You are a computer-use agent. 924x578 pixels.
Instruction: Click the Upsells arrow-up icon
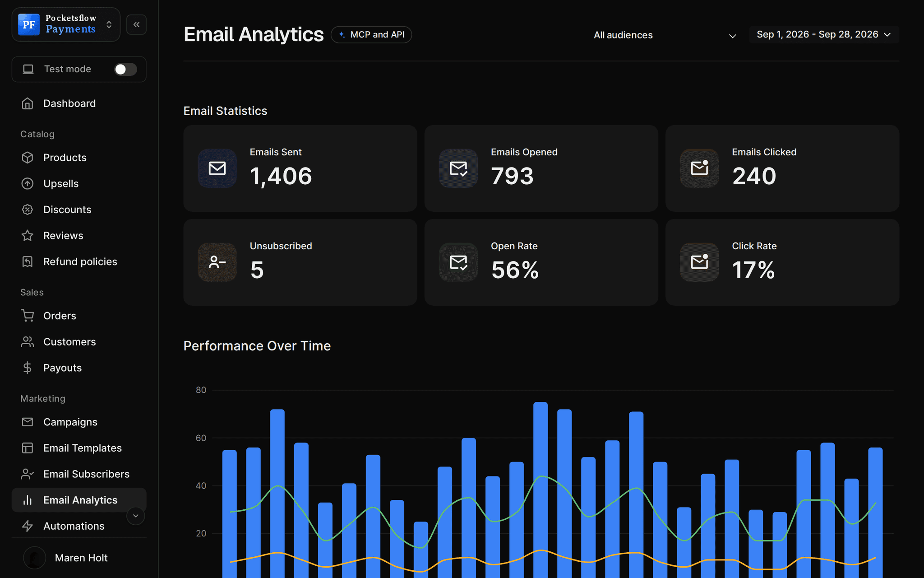[x=28, y=184]
